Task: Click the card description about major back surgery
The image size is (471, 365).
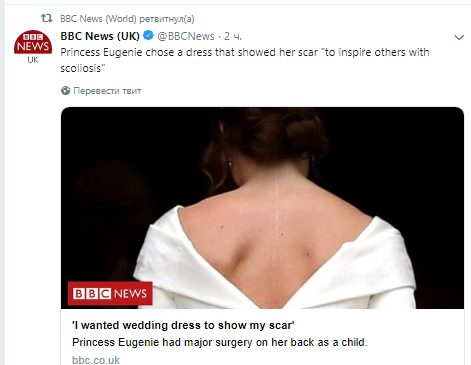Action: tap(219, 342)
